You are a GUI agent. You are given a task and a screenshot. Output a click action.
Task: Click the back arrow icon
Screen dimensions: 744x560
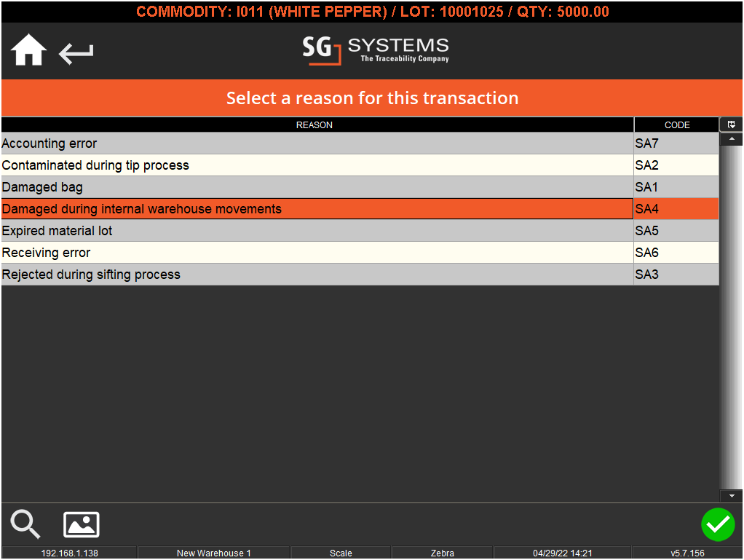pos(76,52)
